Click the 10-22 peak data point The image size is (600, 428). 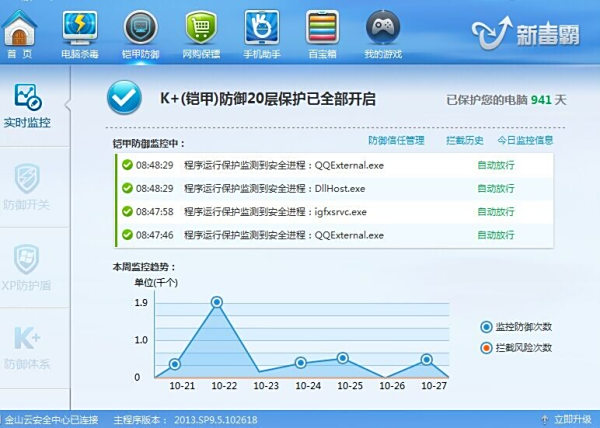pyautogui.click(x=217, y=302)
